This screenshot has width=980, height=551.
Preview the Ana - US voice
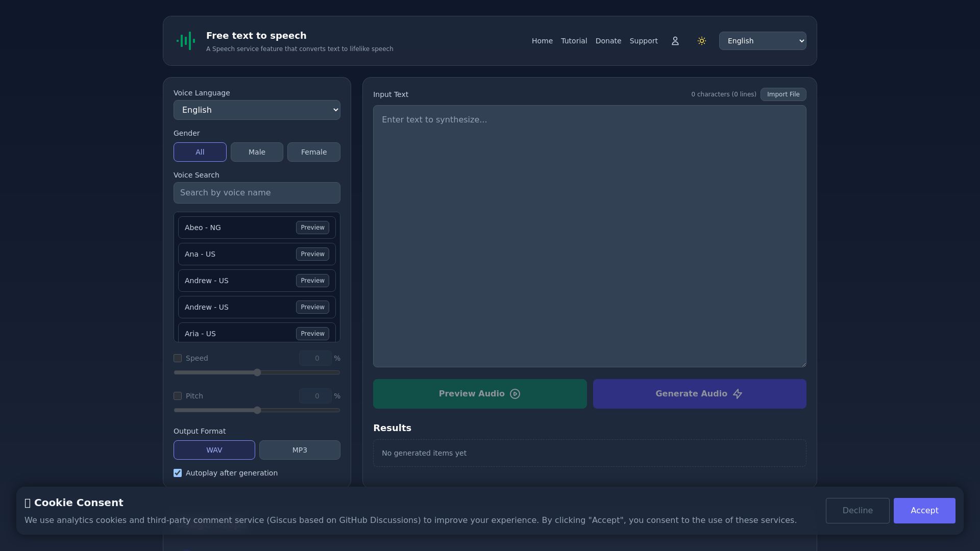312,254
